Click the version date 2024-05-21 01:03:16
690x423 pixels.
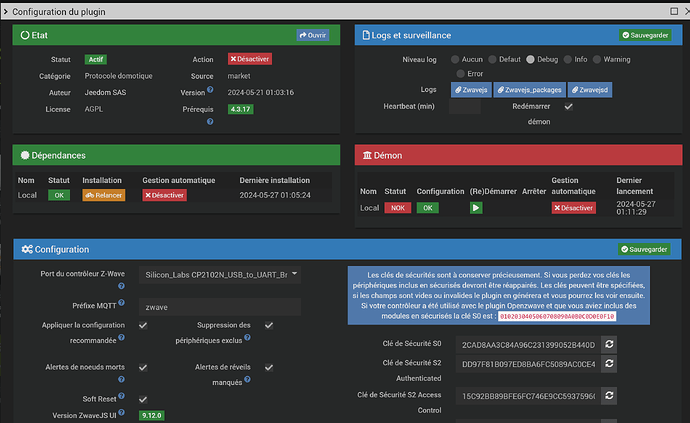[261, 92]
